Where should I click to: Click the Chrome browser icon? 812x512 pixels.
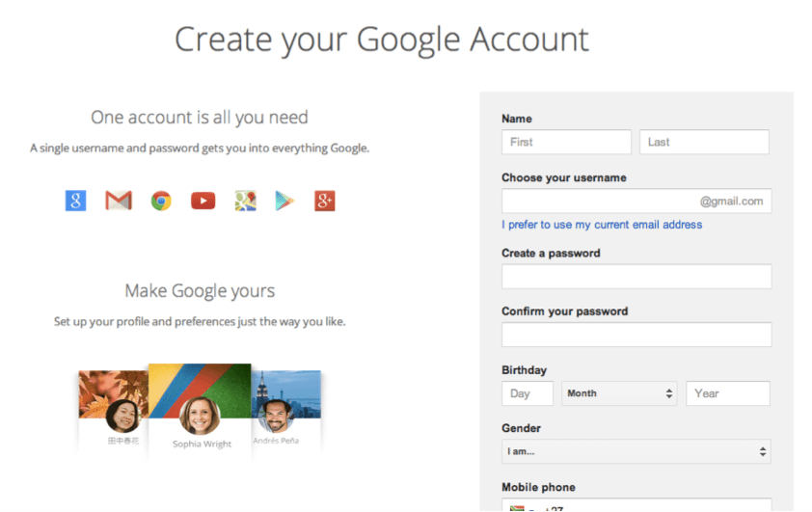pyautogui.click(x=161, y=201)
